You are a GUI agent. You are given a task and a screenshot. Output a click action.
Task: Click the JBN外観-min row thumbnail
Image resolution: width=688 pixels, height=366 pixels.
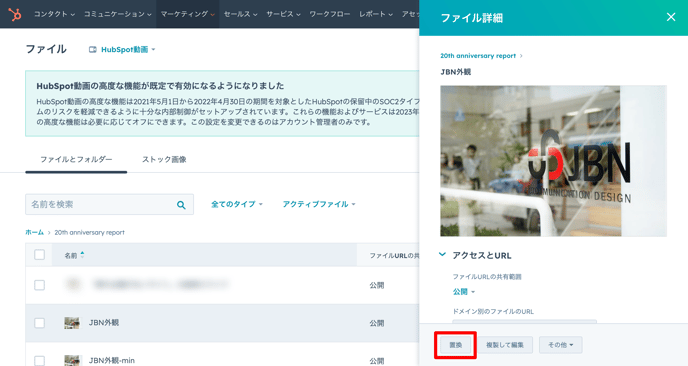pyautogui.click(x=72, y=360)
